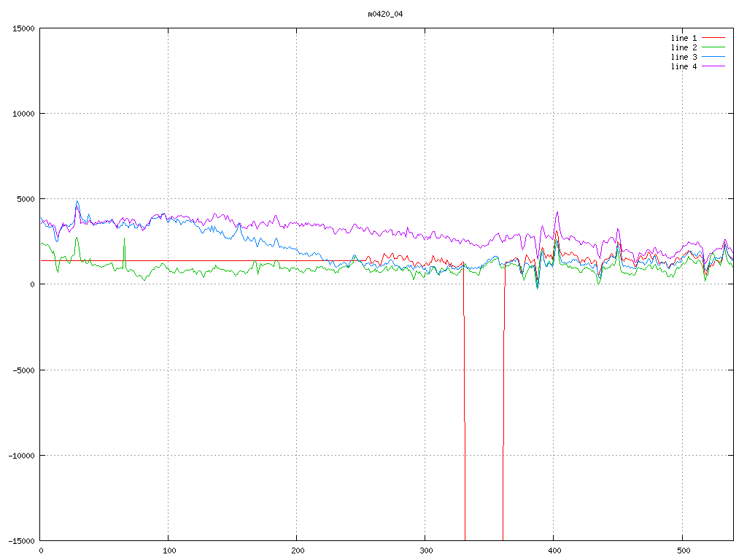Click the -10000 y-axis tick label

(20, 455)
